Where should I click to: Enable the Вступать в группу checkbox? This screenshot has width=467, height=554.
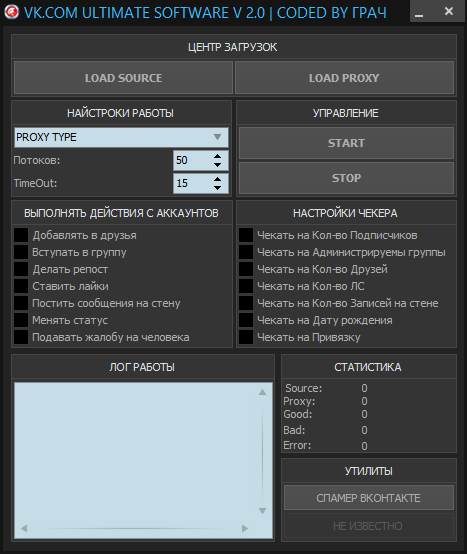[x=21, y=252]
